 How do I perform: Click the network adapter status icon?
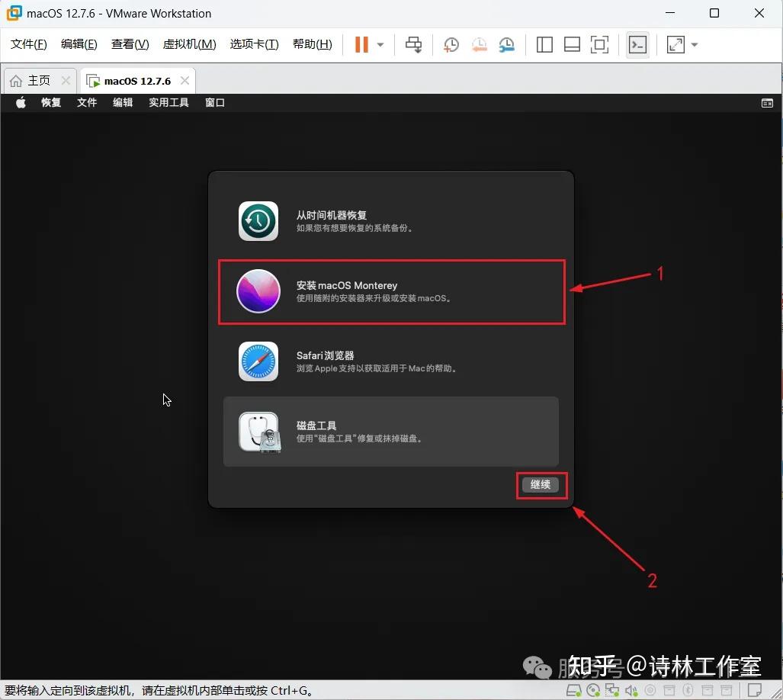pos(612,691)
